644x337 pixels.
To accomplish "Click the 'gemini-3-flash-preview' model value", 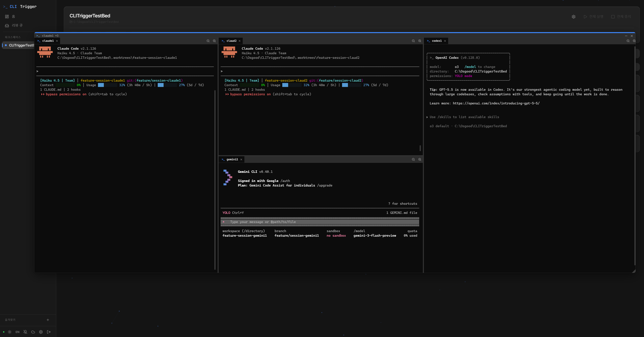I will 375,236.
